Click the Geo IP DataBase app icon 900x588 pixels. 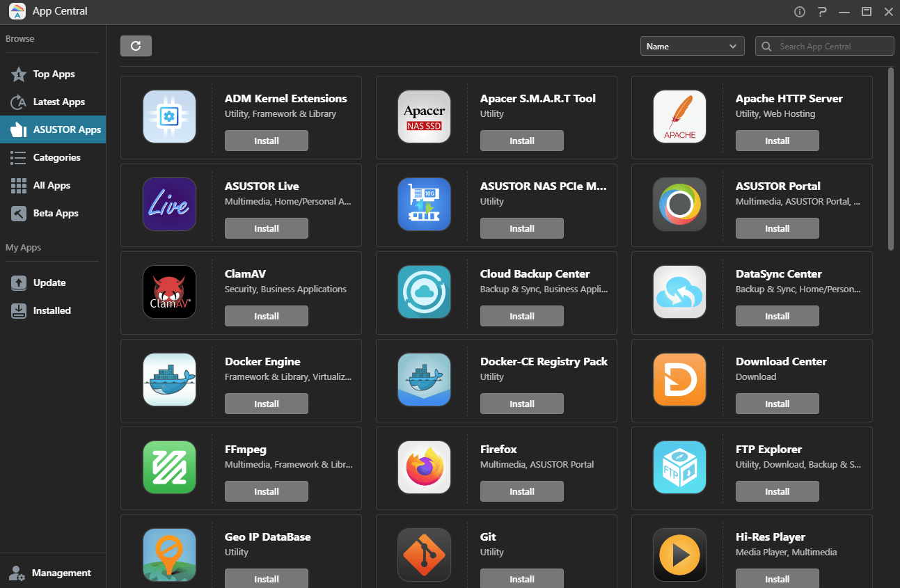click(169, 555)
